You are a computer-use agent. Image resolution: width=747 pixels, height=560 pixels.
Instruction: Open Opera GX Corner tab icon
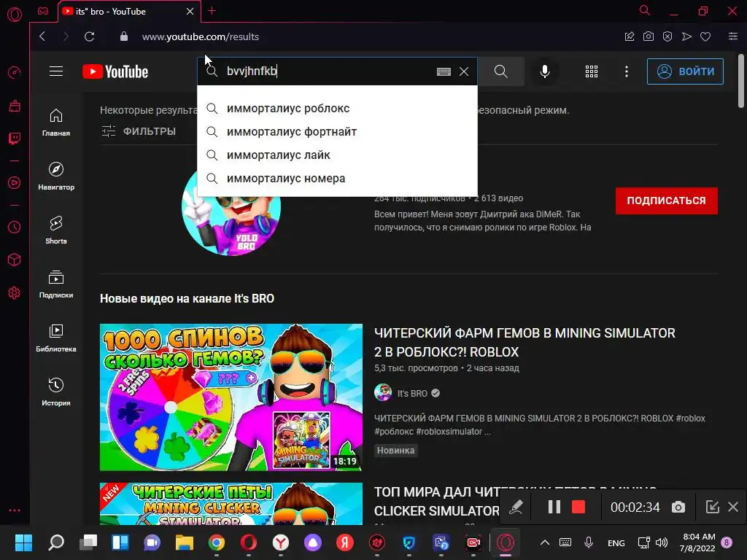43,11
